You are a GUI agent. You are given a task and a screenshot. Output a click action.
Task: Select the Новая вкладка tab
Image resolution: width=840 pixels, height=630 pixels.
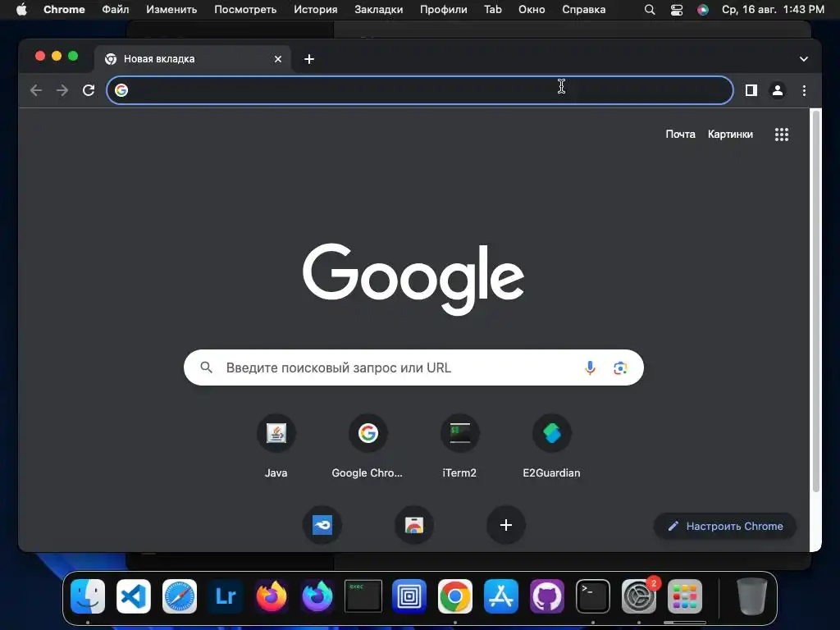tap(193, 59)
